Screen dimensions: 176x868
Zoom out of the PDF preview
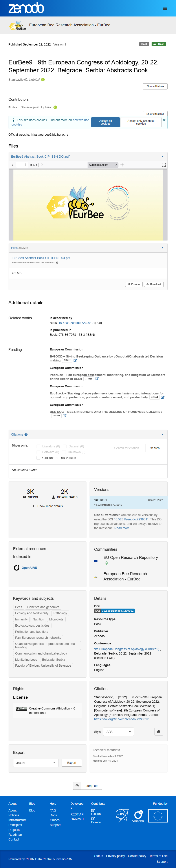pyautogui.click(x=84, y=165)
